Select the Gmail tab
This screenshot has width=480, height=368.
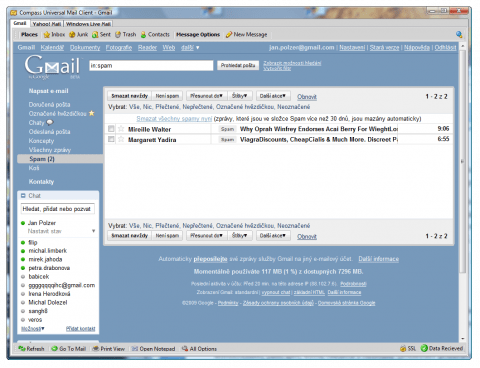coord(20,23)
